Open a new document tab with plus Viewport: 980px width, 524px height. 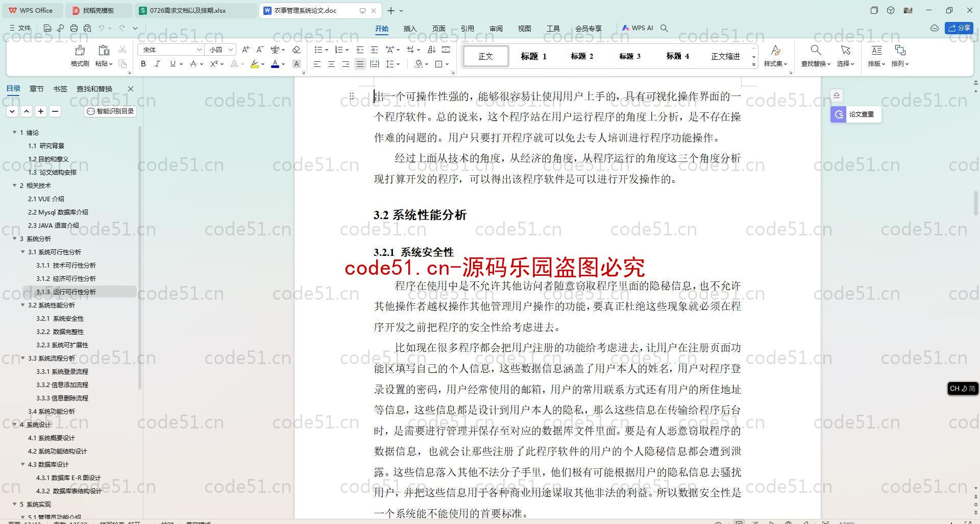[x=390, y=10]
